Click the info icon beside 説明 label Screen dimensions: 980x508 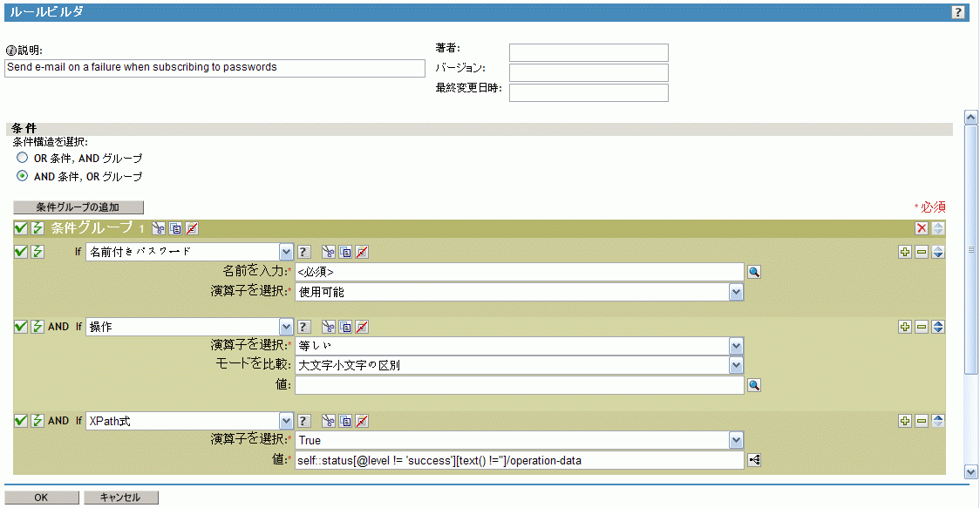(x=10, y=51)
